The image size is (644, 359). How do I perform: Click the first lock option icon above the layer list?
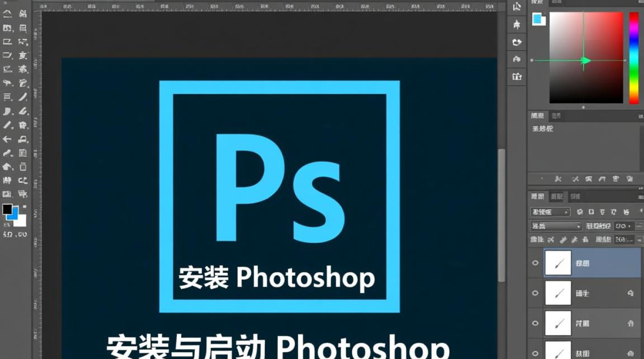[551, 239]
